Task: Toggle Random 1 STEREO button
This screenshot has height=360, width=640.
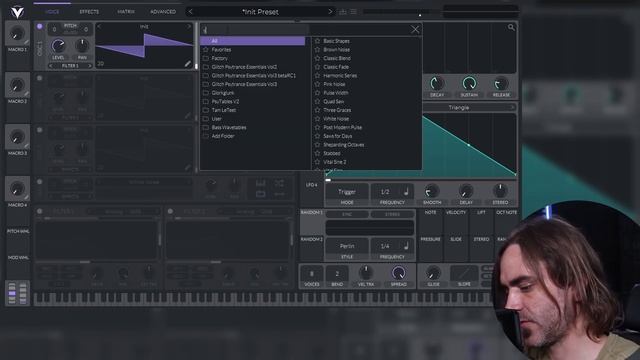Action: pos(392,214)
